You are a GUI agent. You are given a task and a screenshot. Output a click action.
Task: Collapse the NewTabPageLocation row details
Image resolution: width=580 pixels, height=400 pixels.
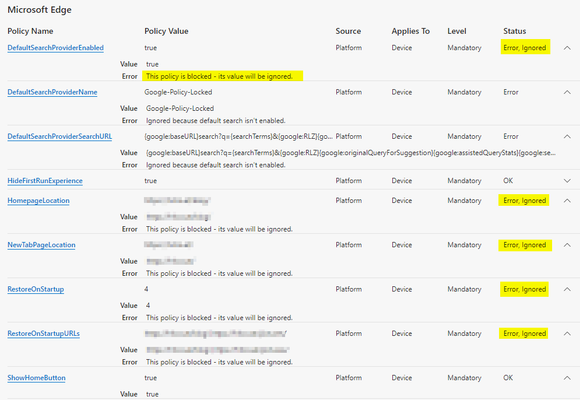pyautogui.click(x=567, y=245)
